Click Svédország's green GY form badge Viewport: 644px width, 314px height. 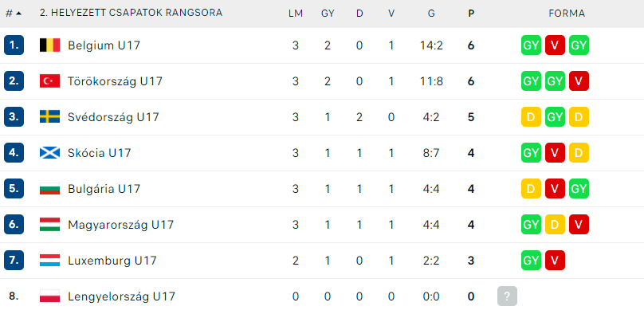pyautogui.click(x=555, y=117)
